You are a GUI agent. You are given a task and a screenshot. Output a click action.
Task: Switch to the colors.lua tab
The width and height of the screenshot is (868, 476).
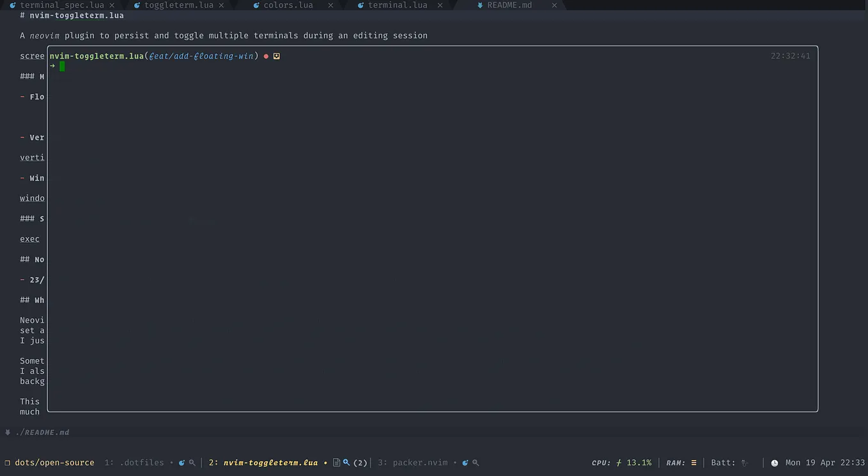pyautogui.click(x=287, y=5)
